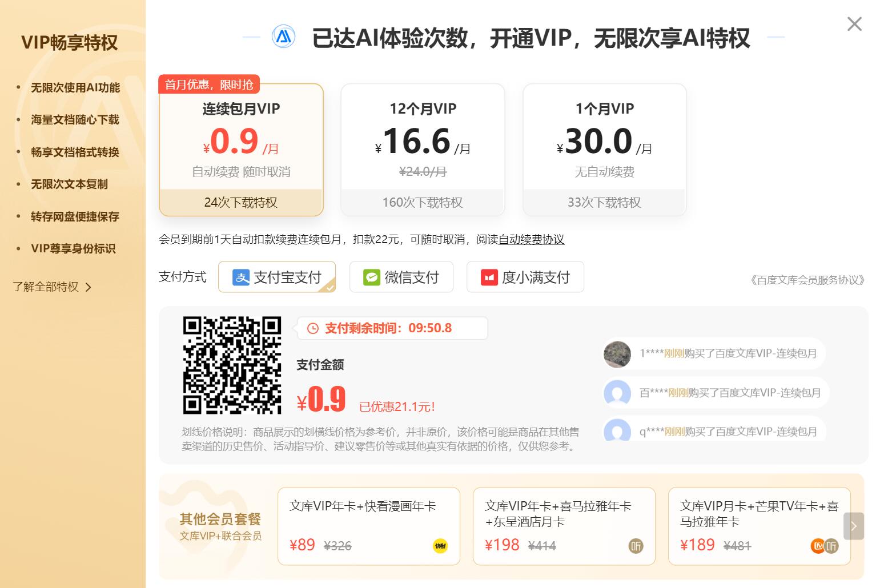Click the countdown clock icon
The width and height of the screenshot is (880, 588).
[x=313, y=328]
